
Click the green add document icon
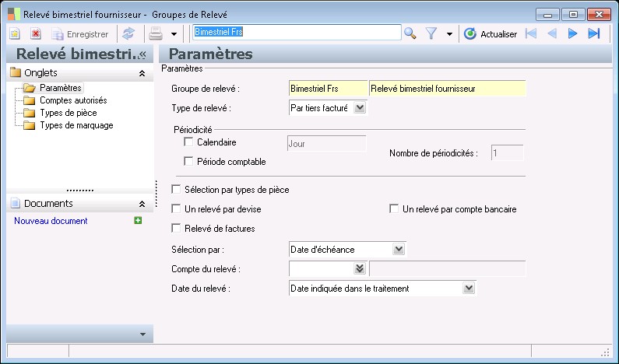tap(138, 220)
